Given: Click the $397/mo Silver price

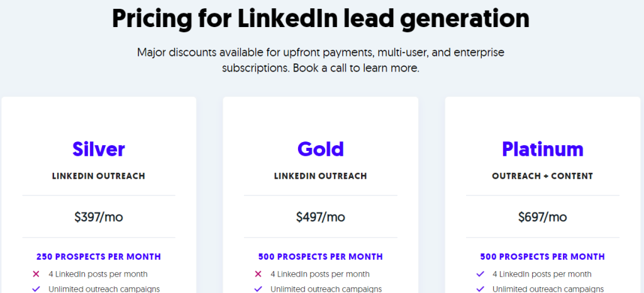Looking at the screenshot, I should pos(99,217).
